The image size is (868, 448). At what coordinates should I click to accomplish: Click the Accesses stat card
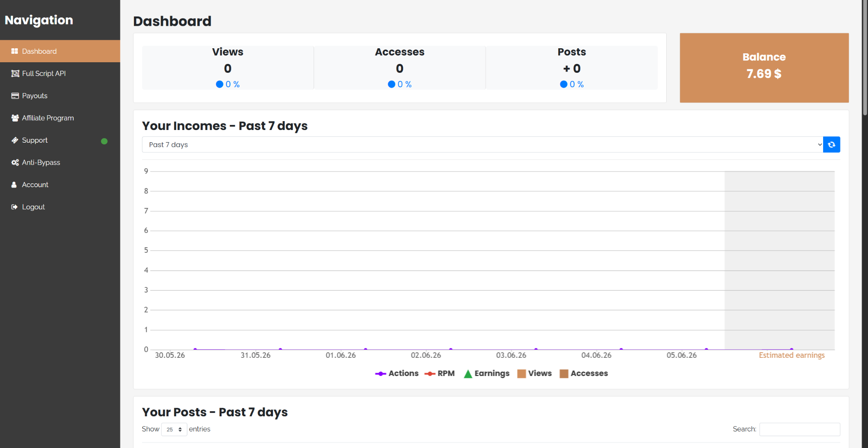click(x=400, y=68)
